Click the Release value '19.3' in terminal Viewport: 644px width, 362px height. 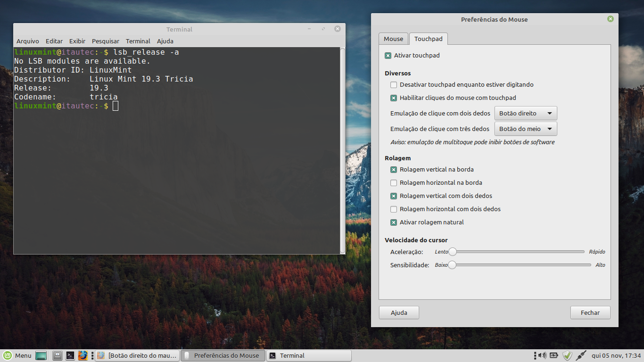click(99, 88)
